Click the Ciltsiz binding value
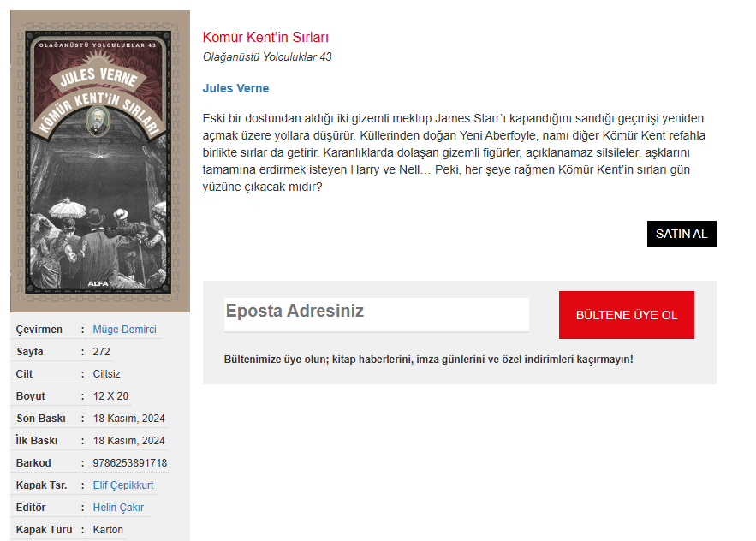Image resolution: width=756 pixels, height=541 pixels. pos(106,374)
